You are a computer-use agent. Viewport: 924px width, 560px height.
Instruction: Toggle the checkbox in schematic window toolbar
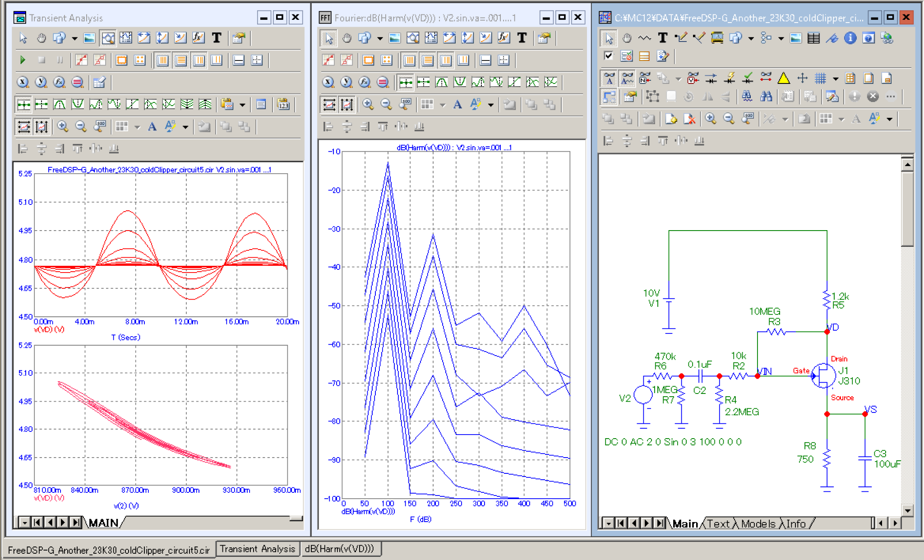pyautogui.click(x=608, y=56)
